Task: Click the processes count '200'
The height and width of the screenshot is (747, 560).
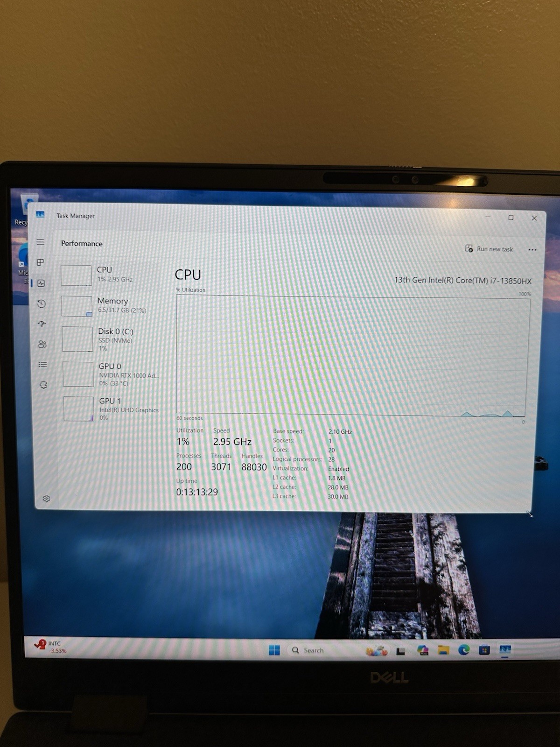Action: tap(184, 467)
